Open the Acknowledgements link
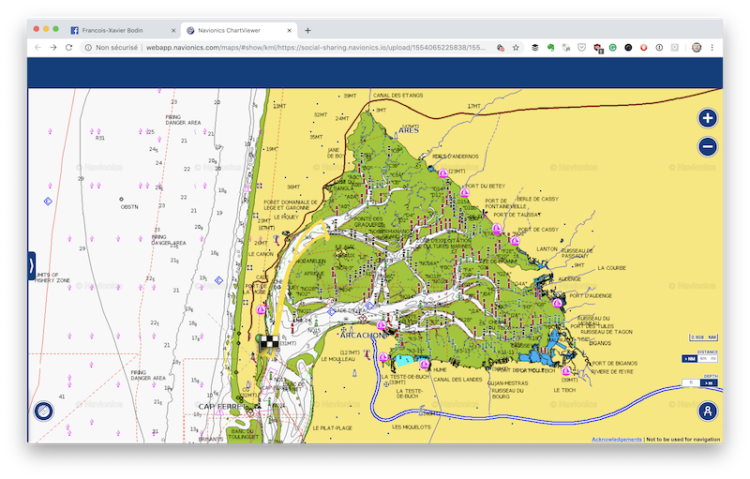Screen dimensions: 750x479 point(617,439)
